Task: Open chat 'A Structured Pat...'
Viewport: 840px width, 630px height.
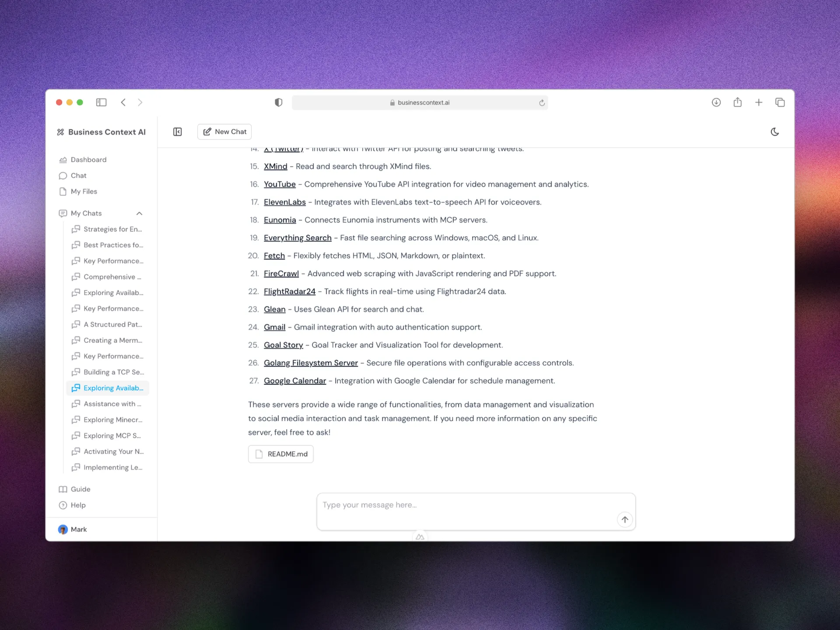Action: point(107,325)
